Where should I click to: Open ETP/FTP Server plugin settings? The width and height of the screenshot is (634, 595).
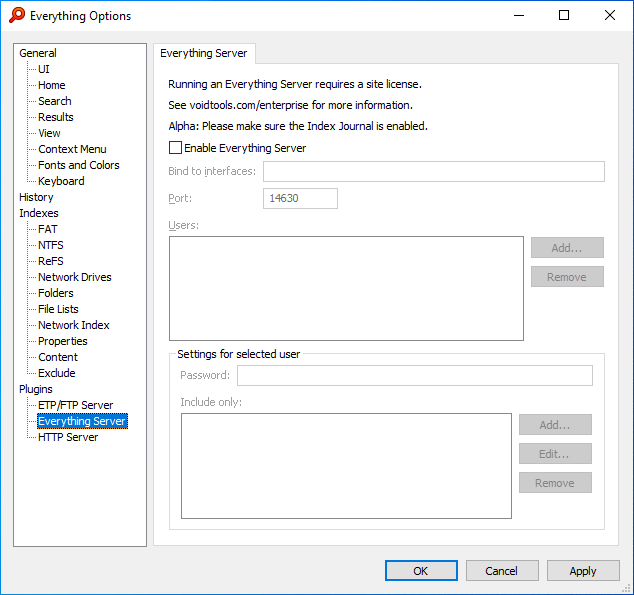click(76, 405)
